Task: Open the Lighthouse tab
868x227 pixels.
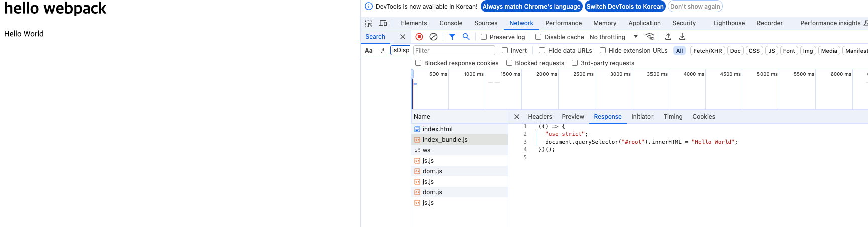Action: [729, 23]
